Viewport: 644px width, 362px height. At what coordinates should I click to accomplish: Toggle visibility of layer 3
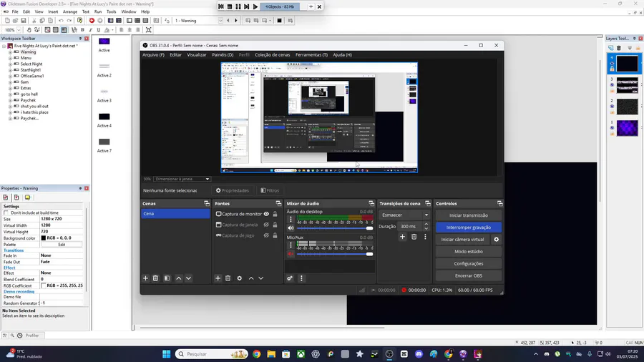(612, 85)
